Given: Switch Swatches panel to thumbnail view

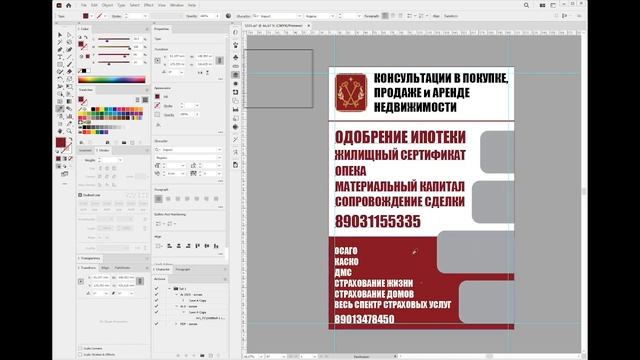Looking at the screenshot, I should pos(145,100).
